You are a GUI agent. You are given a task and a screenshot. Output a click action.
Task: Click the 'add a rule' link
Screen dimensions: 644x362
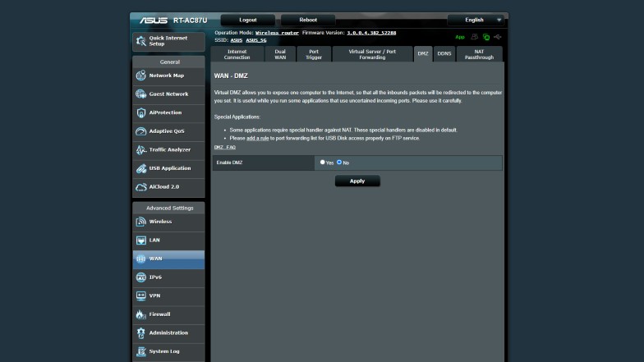click(x=258, y=138)
